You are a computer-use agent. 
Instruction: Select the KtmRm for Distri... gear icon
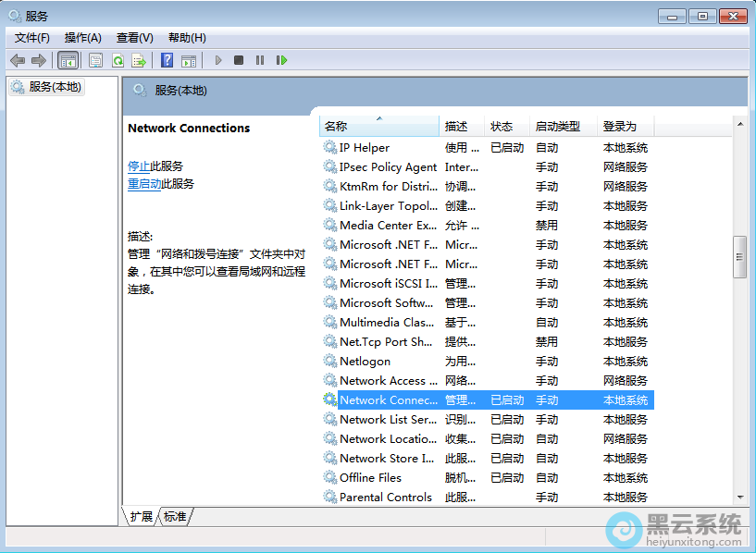329,186
